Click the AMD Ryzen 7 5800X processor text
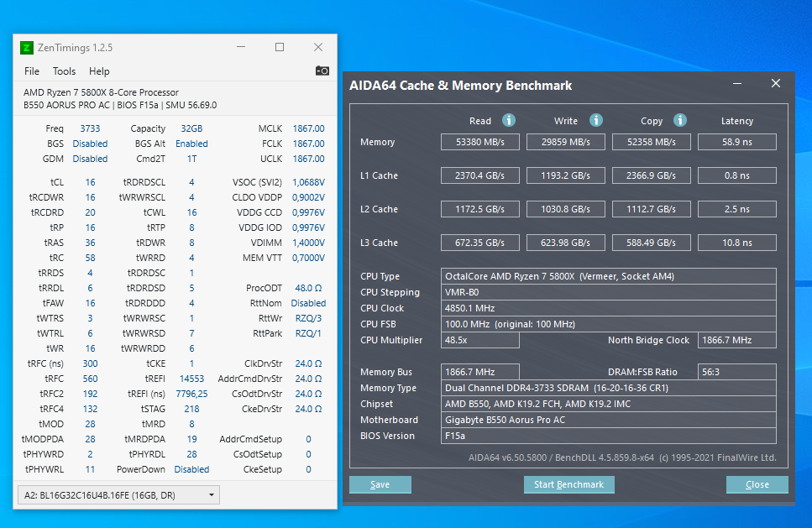The width and height of the screenshot is (812, 528). [101, 92]
